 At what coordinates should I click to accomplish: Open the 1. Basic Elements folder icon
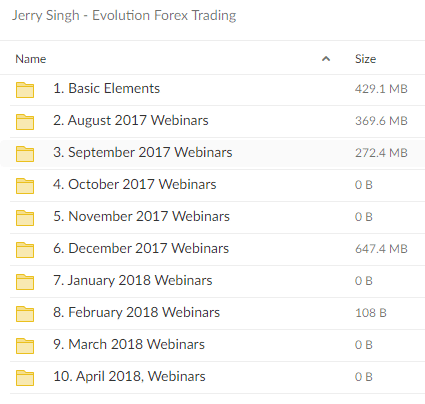click(x=25, y=90)
